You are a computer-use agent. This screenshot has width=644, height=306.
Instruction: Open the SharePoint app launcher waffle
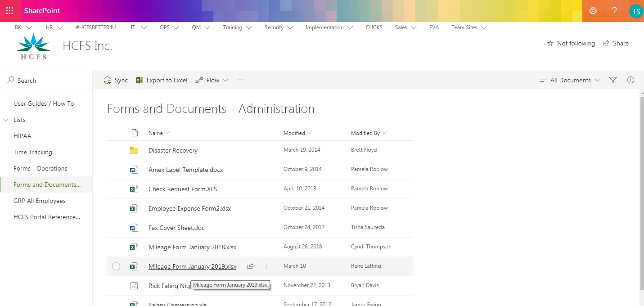(10, 11)
